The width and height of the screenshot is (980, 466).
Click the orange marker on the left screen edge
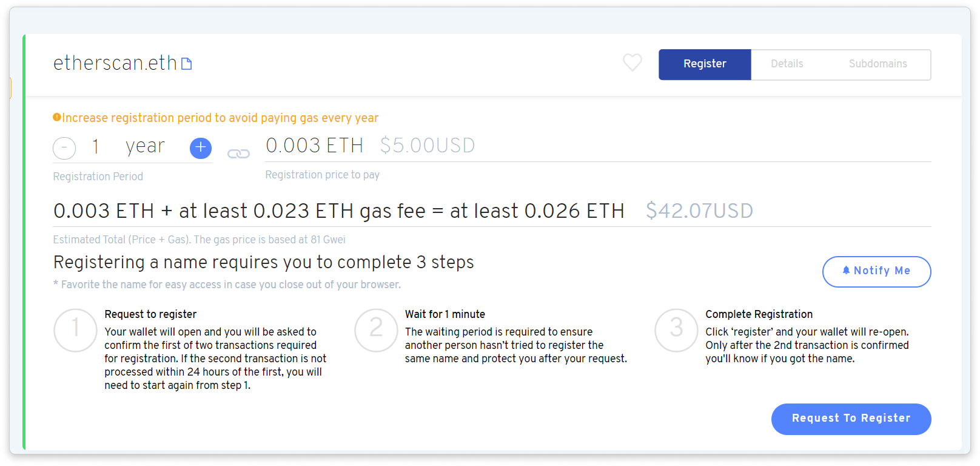10,87
